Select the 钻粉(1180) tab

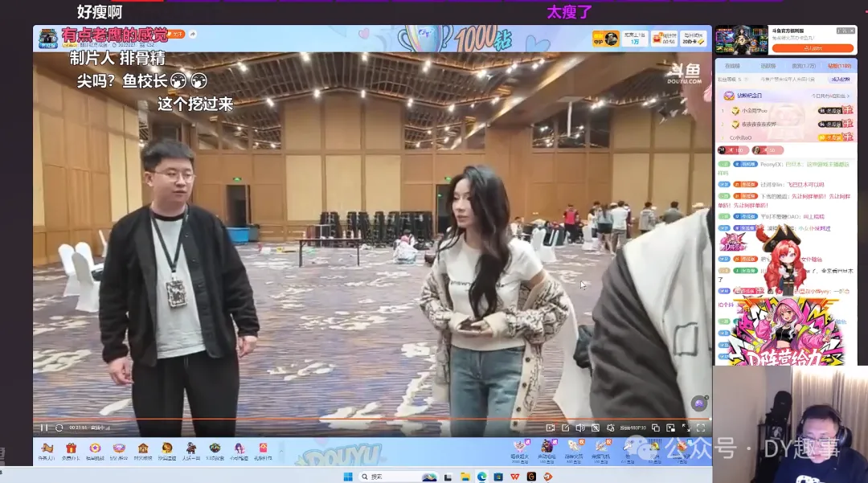pyautogui.click(x=839, y=66)
